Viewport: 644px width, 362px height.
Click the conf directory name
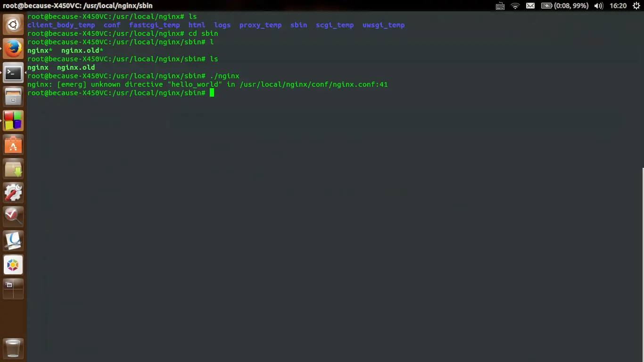112,25
